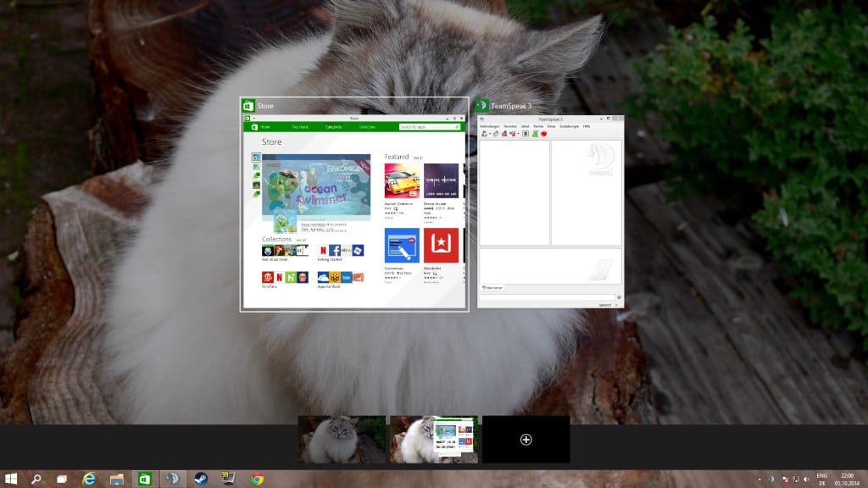Select the Store window preview
This screenshot has width=868, height=488.
coord(354,212)
